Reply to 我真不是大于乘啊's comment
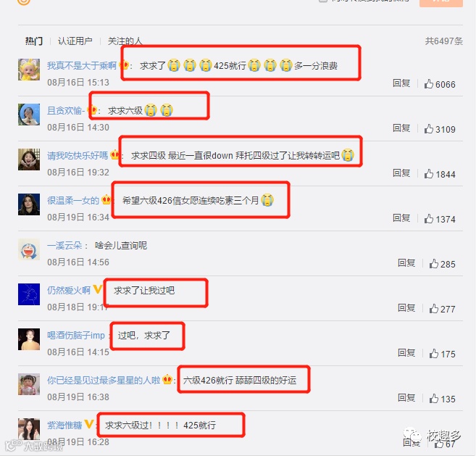Image resolution: width=476 pixels, height=456 pixels. coord(401,83)
